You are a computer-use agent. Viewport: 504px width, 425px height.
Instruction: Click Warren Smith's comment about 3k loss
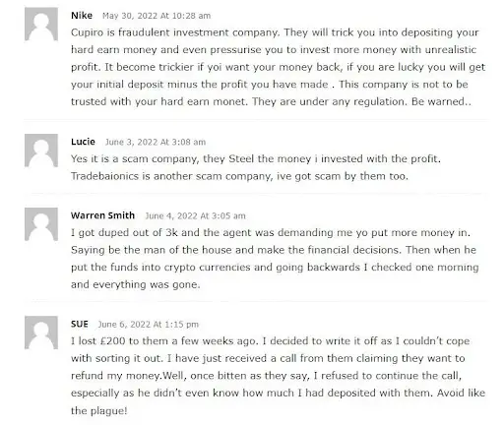(275, 259)
